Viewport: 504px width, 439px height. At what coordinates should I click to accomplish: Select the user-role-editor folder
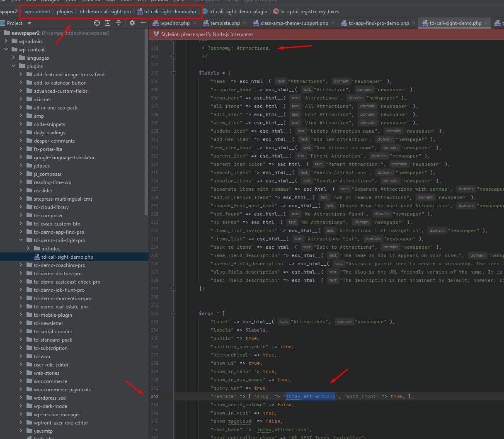[51, 365]
